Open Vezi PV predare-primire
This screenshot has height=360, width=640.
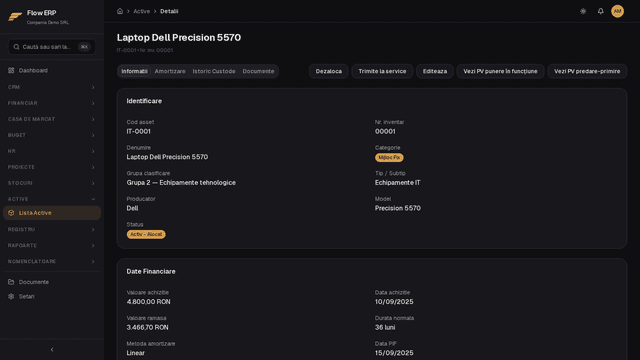point(587,71)
